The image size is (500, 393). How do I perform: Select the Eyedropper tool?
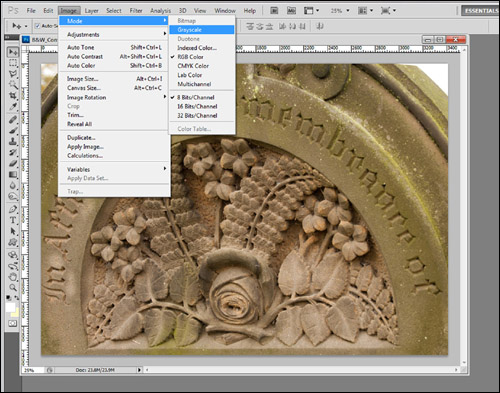pyautogui.click(x=13, y=107)
